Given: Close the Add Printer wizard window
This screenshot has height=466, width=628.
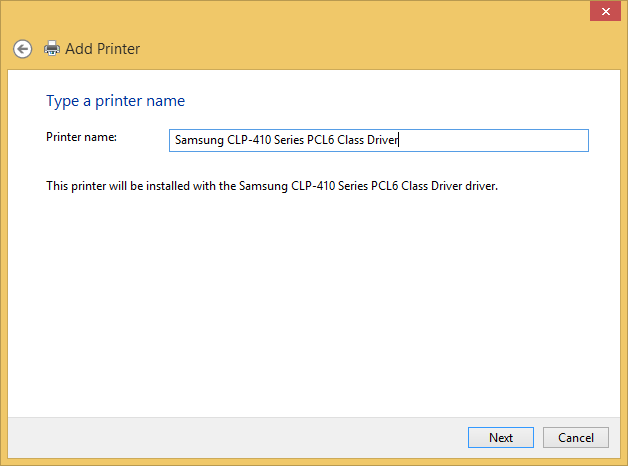Looking at the screenshot, I should point(605,11).
